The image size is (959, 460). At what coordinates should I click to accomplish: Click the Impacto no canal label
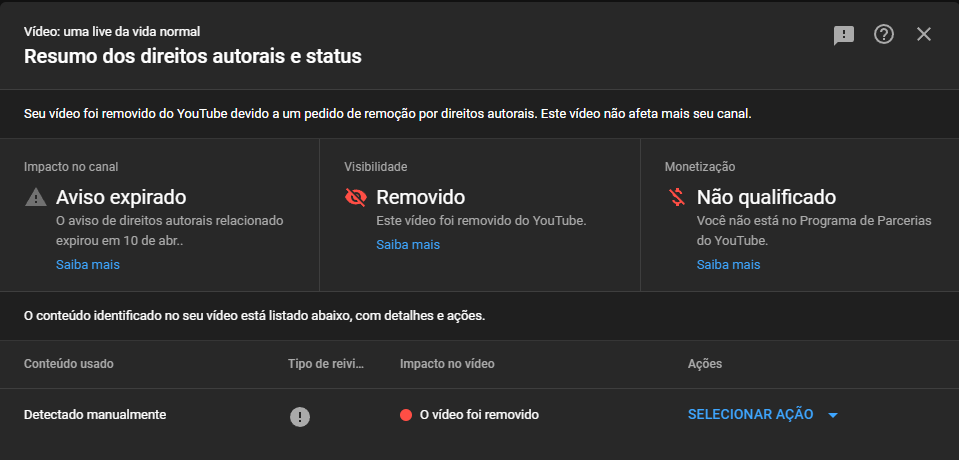click(x=71, y=166)
